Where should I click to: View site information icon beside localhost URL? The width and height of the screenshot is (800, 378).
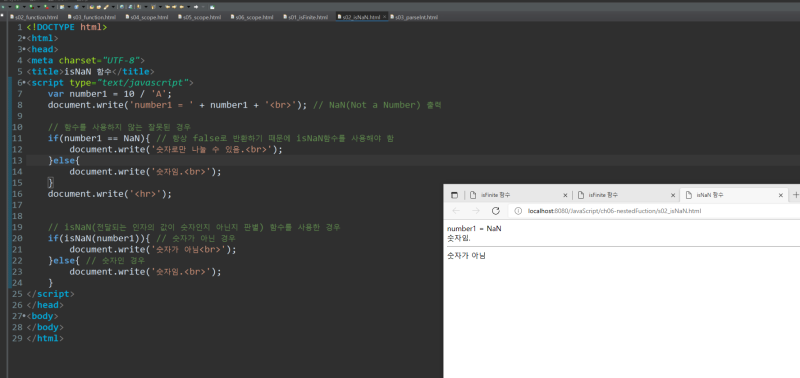tap(518, 211)
